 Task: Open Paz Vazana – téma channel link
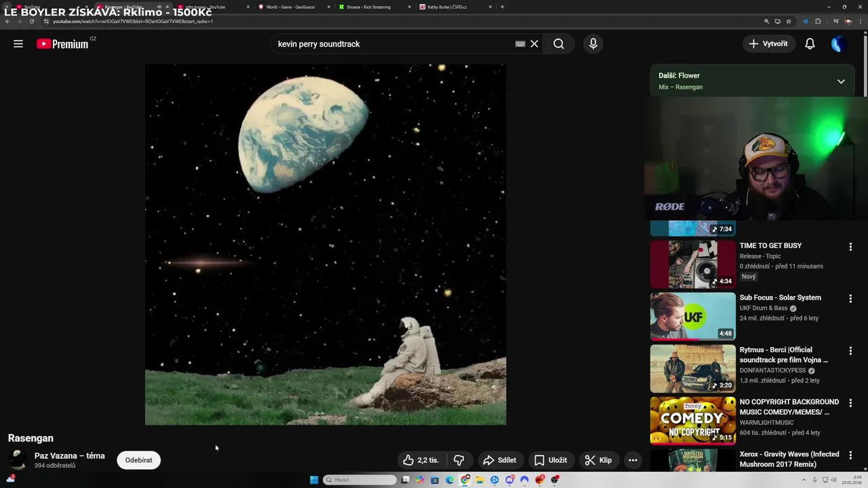[70, 455]
